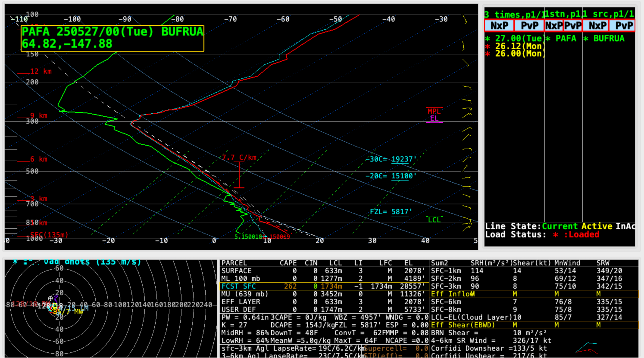644x358 pixels.
Task: Click the PvP button under the src column
Action: click(622, 25)
